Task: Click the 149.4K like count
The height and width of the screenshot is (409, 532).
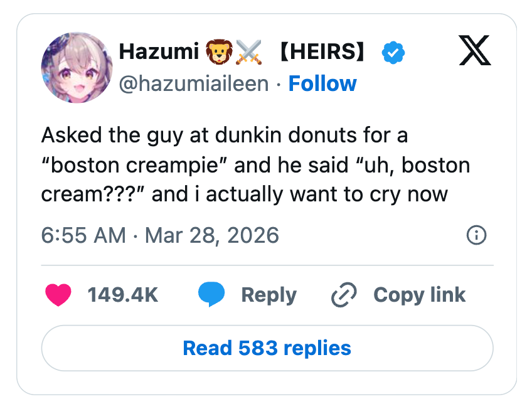Action: click(123, 294)
